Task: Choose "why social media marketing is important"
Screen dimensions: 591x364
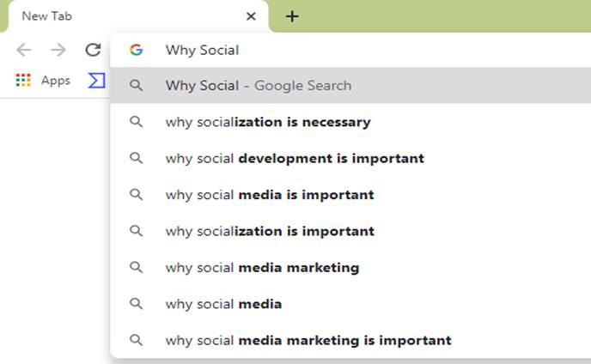Action: tap(350, 340)
